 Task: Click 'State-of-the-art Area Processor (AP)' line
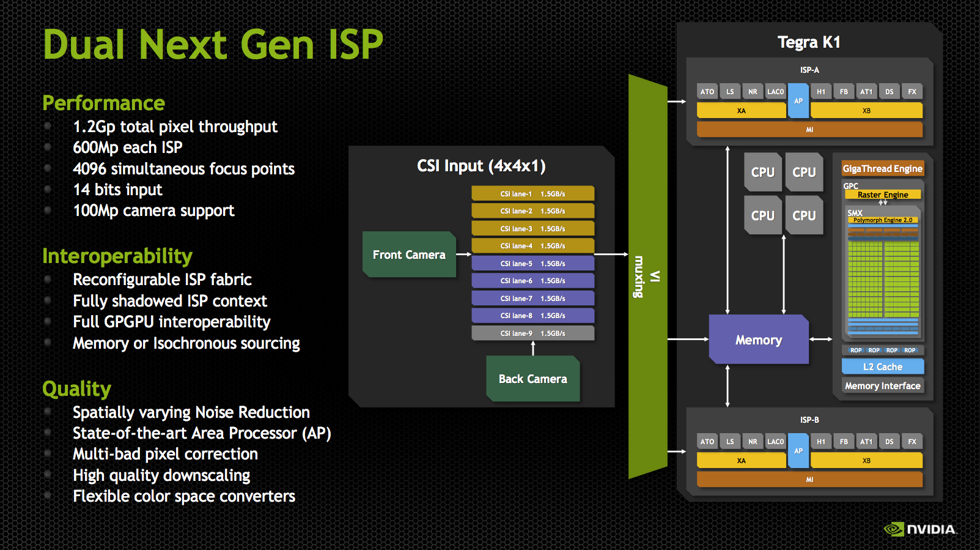click(x=202, y=433)
